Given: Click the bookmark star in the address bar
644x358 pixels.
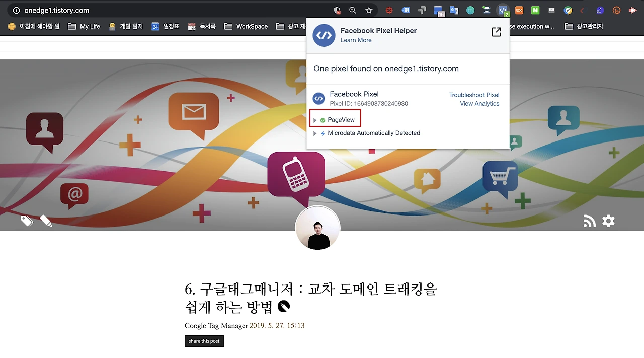Looking at the screenshot, I should click(x=369, y=10).
